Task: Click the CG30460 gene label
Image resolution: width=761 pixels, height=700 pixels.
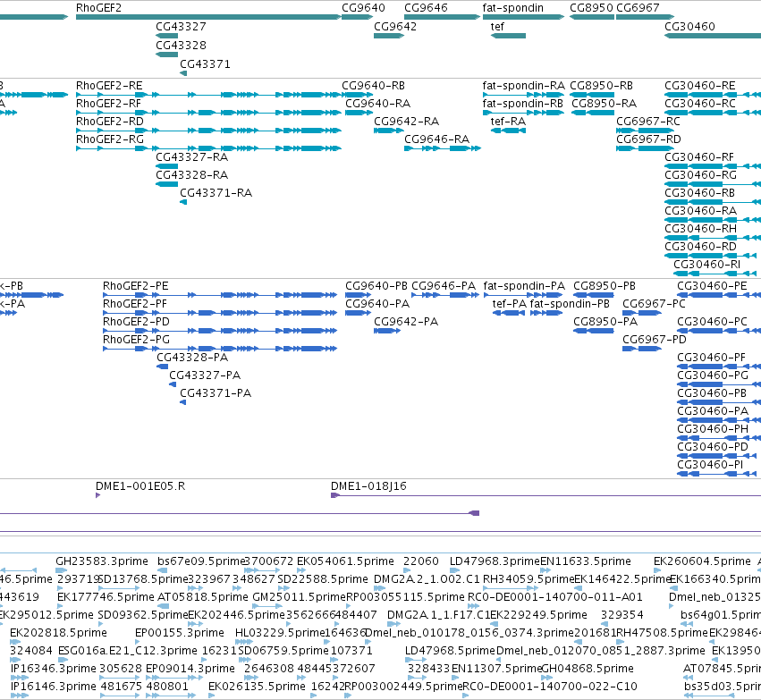Action: (689, 26)
